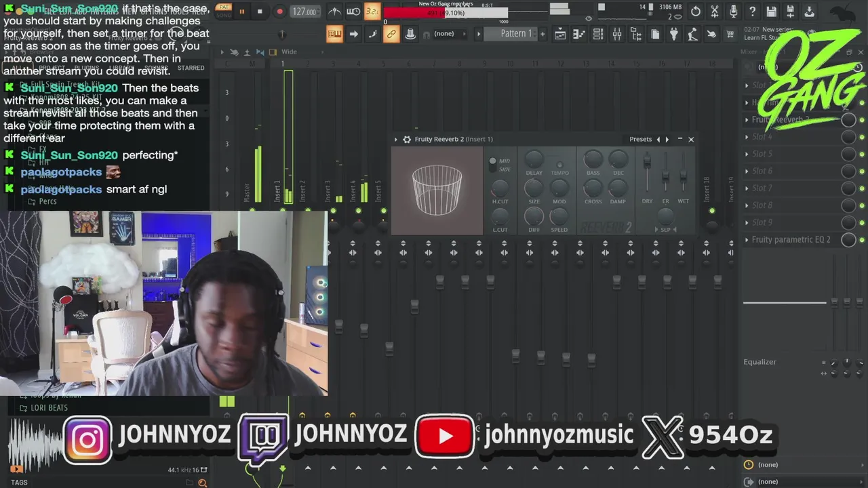Add new pattern with plus button
This screenshot has height=488, width=868.
542,34
